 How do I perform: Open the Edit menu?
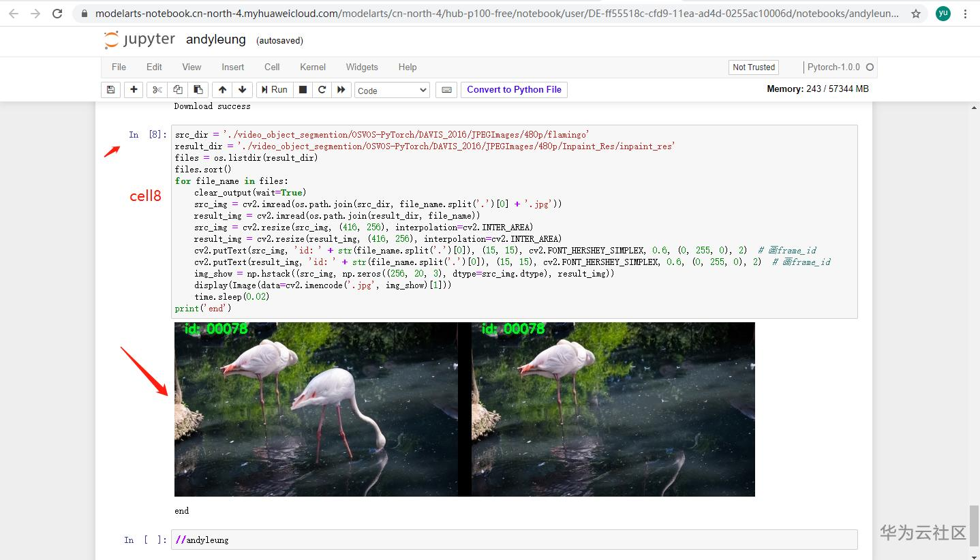(x=154, y=67)
